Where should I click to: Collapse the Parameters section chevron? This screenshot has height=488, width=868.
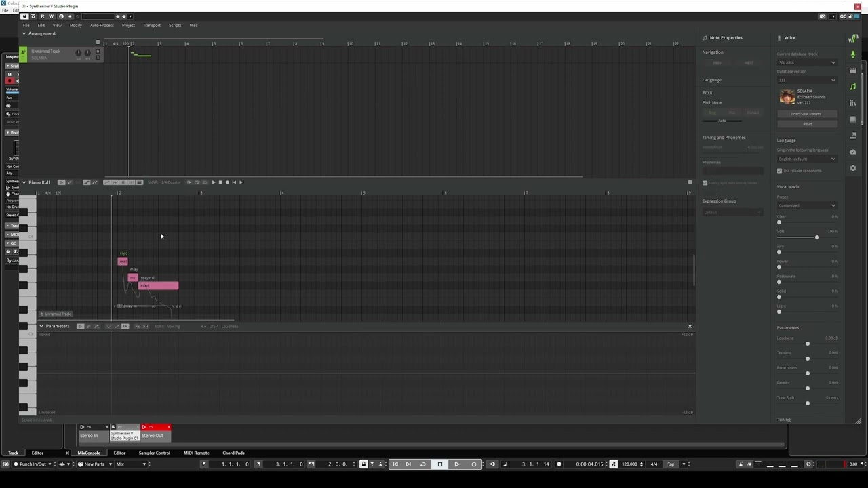[41, 326]
